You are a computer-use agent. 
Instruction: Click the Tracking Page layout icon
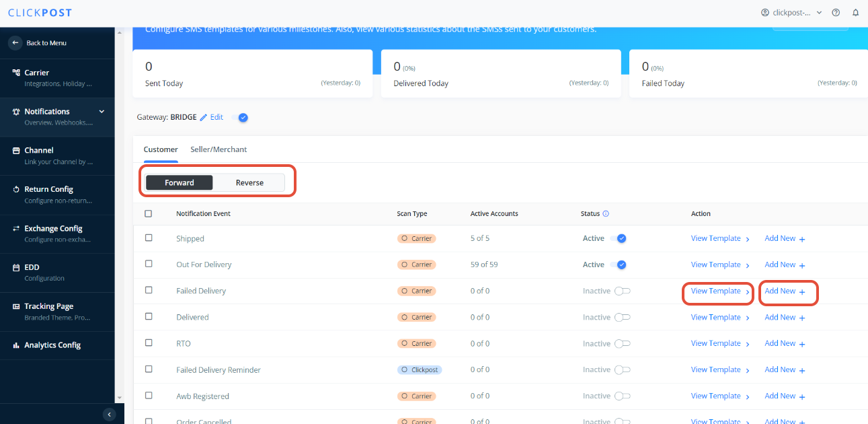coord(16,307)
